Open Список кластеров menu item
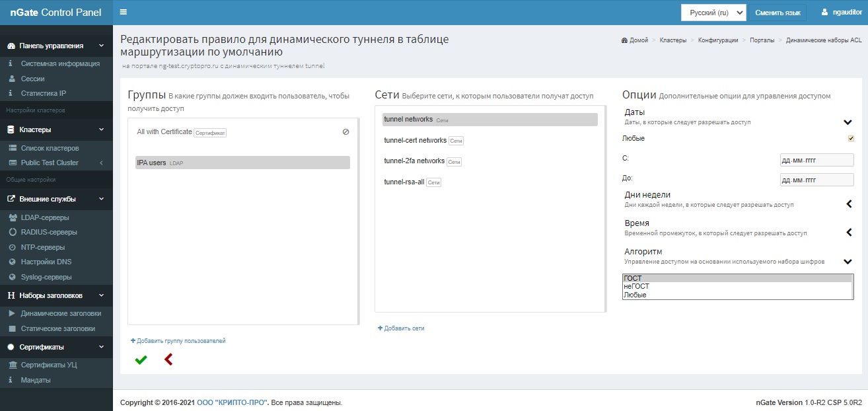This screenshot has height=411, width=868. click(x=50, y=148)
